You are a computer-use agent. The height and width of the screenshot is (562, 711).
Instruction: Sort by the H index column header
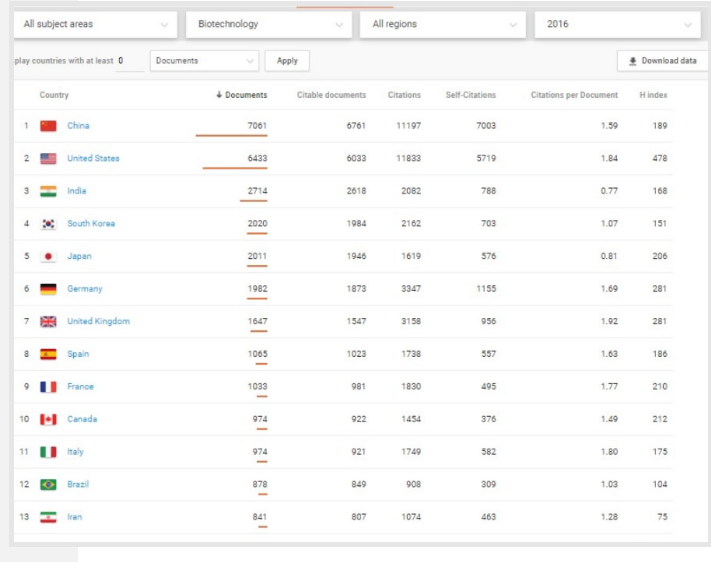pos(653,95)
